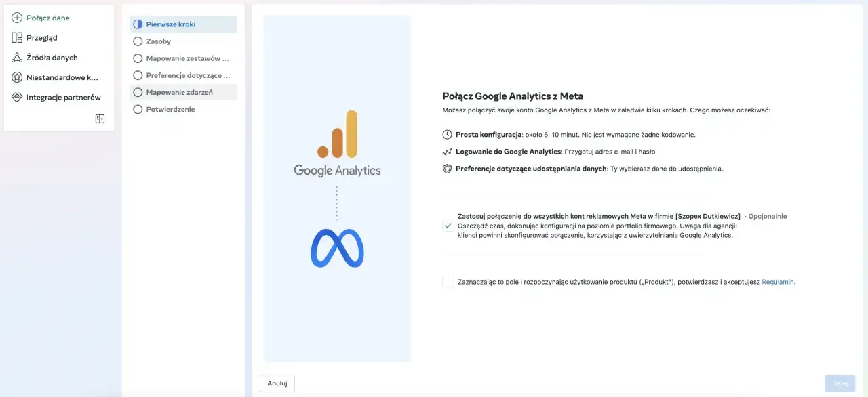
Task: Click the Google Analytics logo
Action: 337,143
